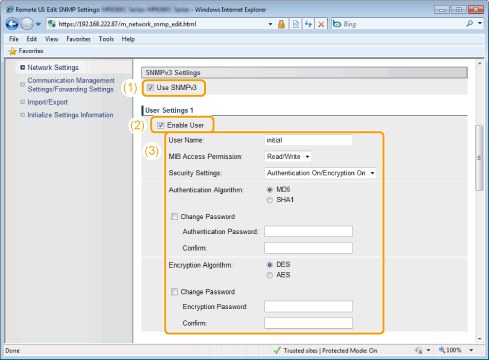The height and width of the screenshot is (360, 489).
Task: Open the Edit menu
Action: tap(32, 39)
